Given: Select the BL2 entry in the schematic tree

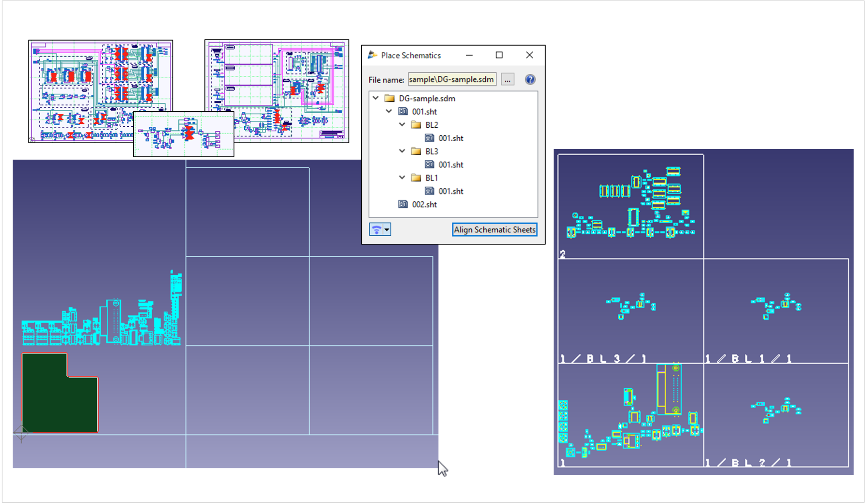Looking at the screenshot, I should tap(432, 125).
